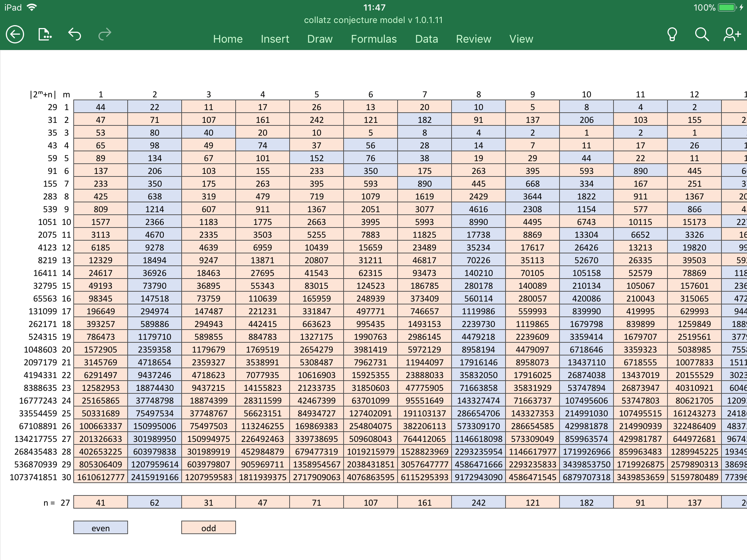Screen dimensions: 747x560
Task: Select the orange 'odd' legend cell
Action: (x=208, y=528)
